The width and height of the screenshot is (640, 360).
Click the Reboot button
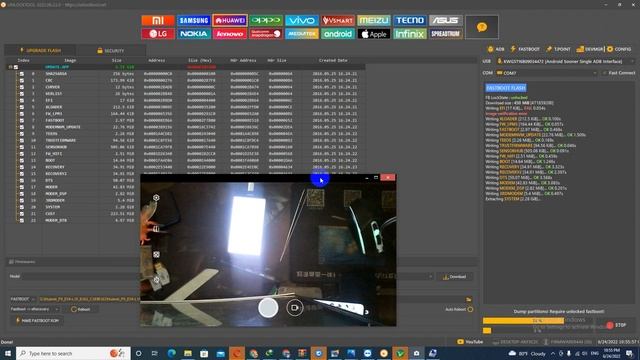coord(81,309)
